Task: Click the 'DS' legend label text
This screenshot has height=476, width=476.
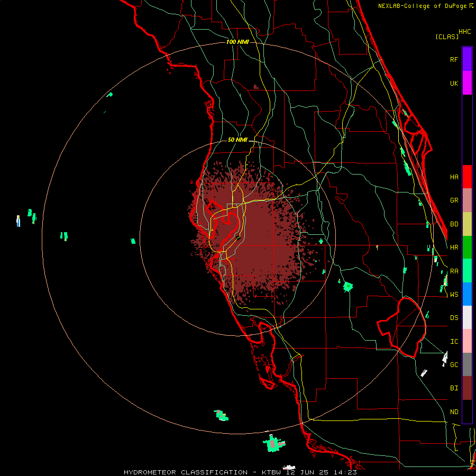Action: coord(454,318)
